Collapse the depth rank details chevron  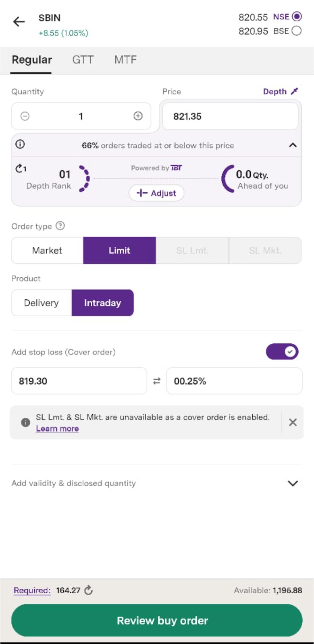[293, 145]
